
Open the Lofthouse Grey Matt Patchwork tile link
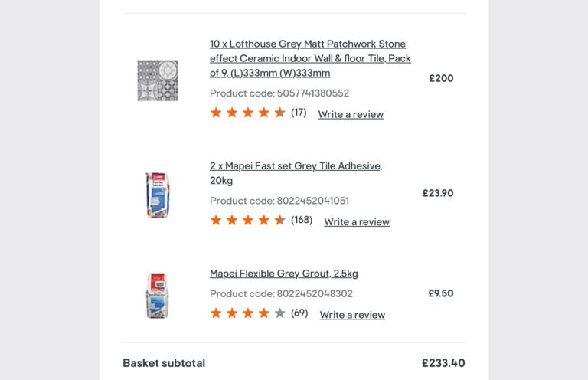[309, 58]
